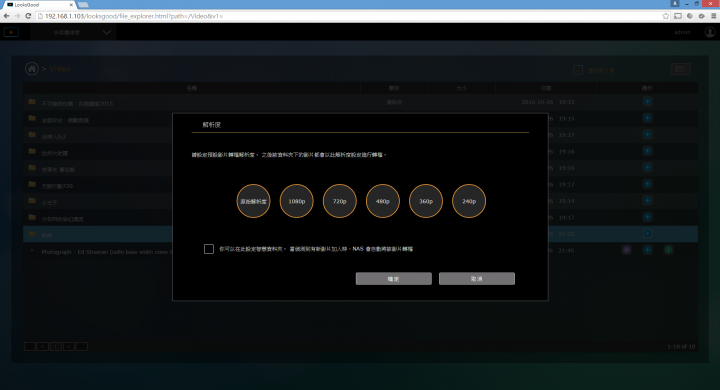Click plus icon for 不可能的任務 folder row
Screen dimensions: 720x390
647,102
